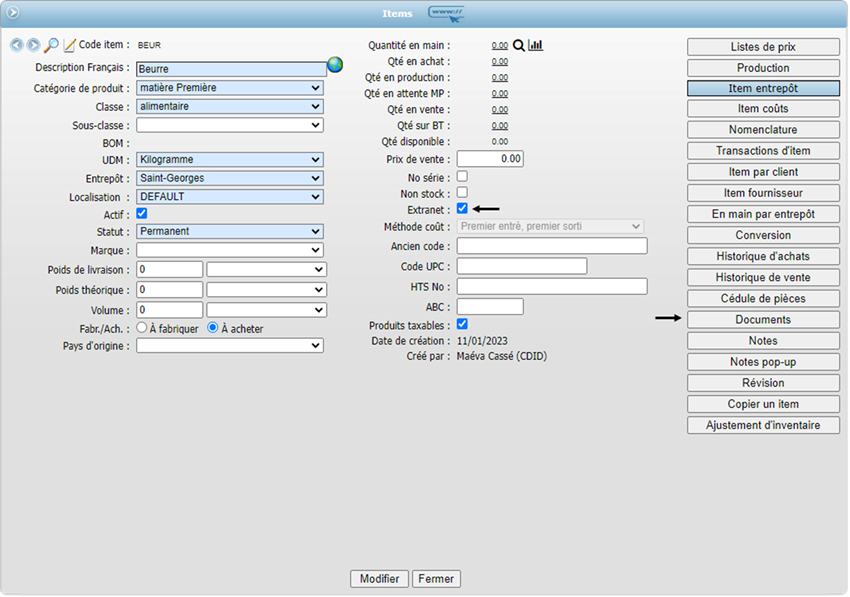
Task: Open the bar chart icon beside Quantité en main
Action: click(x=535, y=46)
